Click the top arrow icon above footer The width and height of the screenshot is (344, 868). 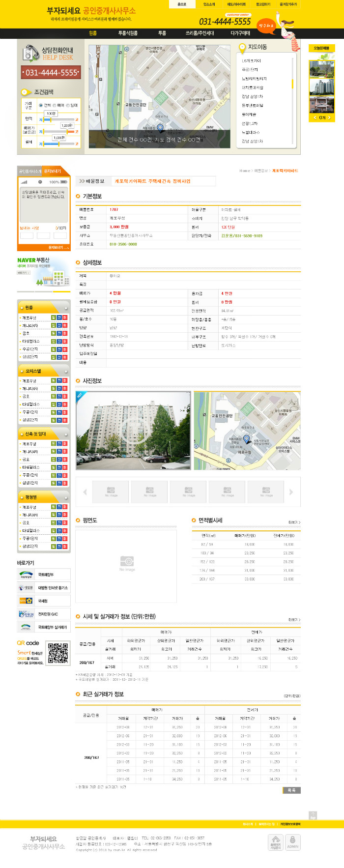313,815
